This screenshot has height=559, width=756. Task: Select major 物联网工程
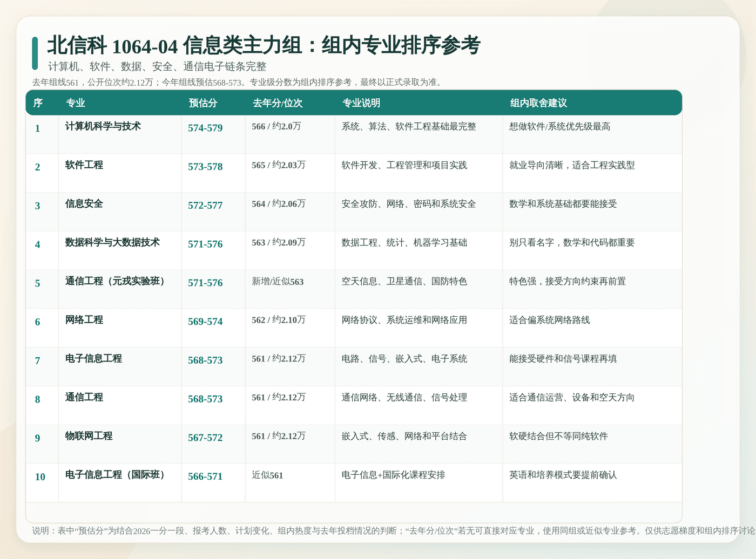click(89, 436)
